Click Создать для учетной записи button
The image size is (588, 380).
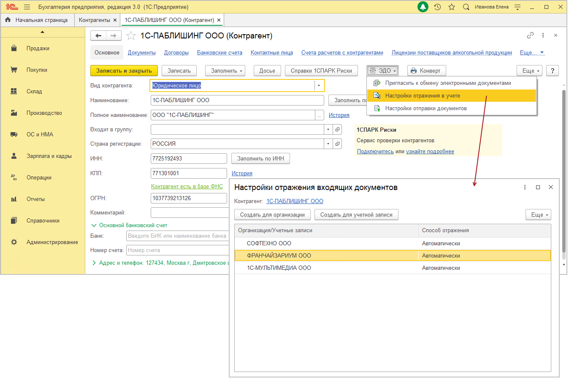tap(356, 214)
